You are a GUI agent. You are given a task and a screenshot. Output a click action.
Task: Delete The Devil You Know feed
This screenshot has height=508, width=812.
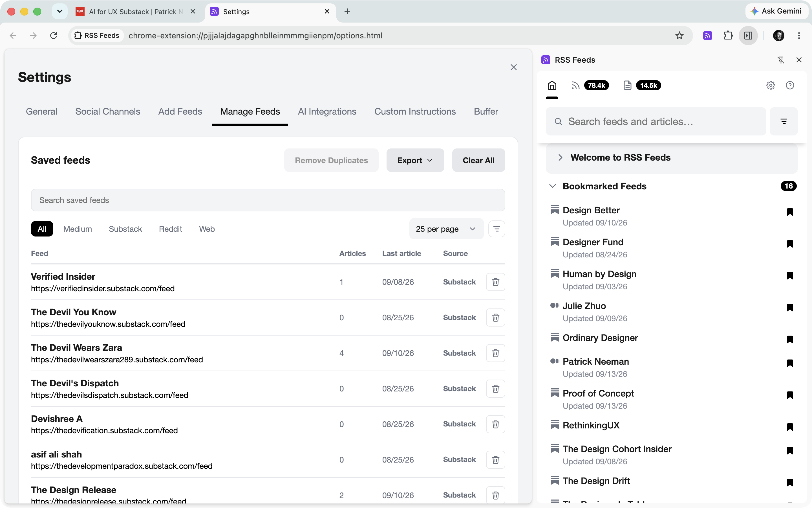pyautogui.click(x=495, y=317)
